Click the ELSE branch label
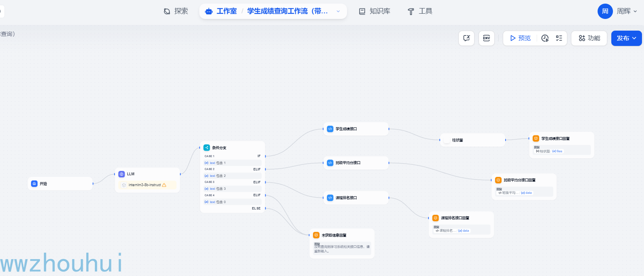Screen dimensions: 644x276 pyautogui.click(x=256, y=208)
